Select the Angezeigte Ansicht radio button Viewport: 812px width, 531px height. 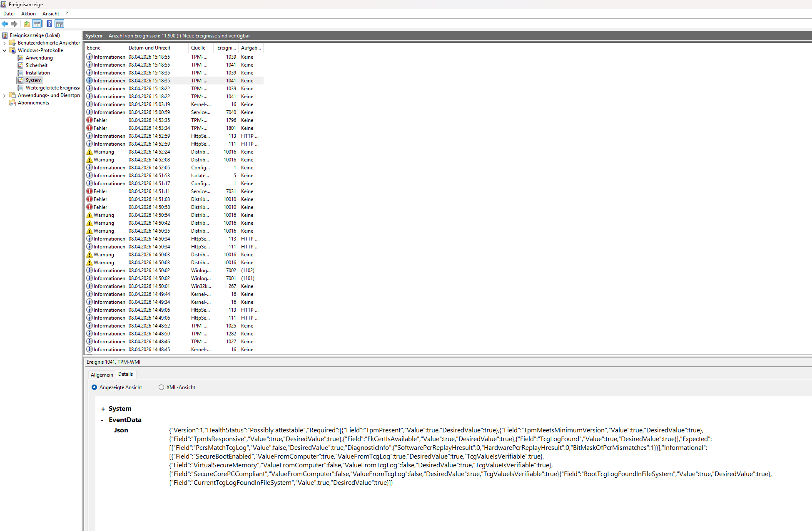[95, 387]
